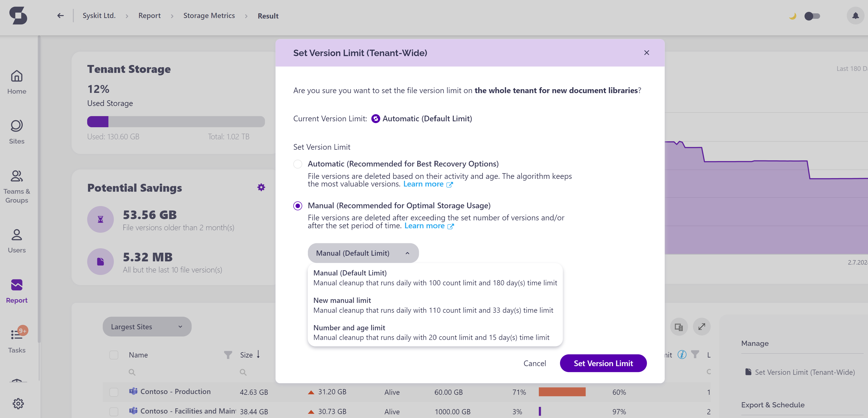The height and width of the screenshot is (418, 868).
Task: Open settings gear at sidebar bottom
Action: [18, 403]
